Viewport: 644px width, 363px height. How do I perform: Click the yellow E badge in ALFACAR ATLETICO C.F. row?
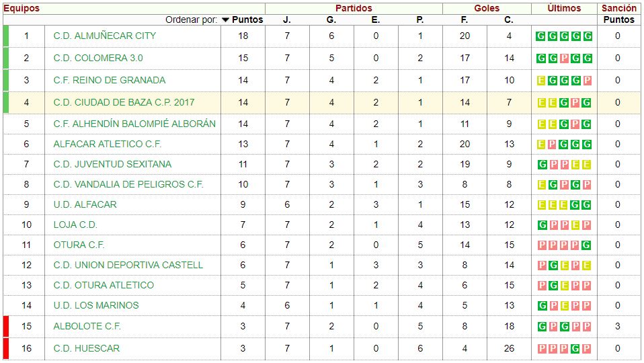pos(541,145)
